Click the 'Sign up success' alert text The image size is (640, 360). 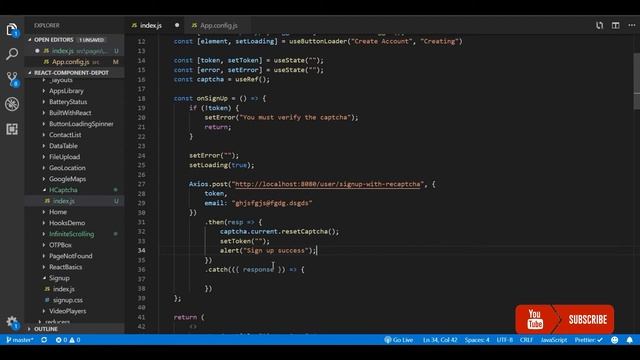(276, 251)
